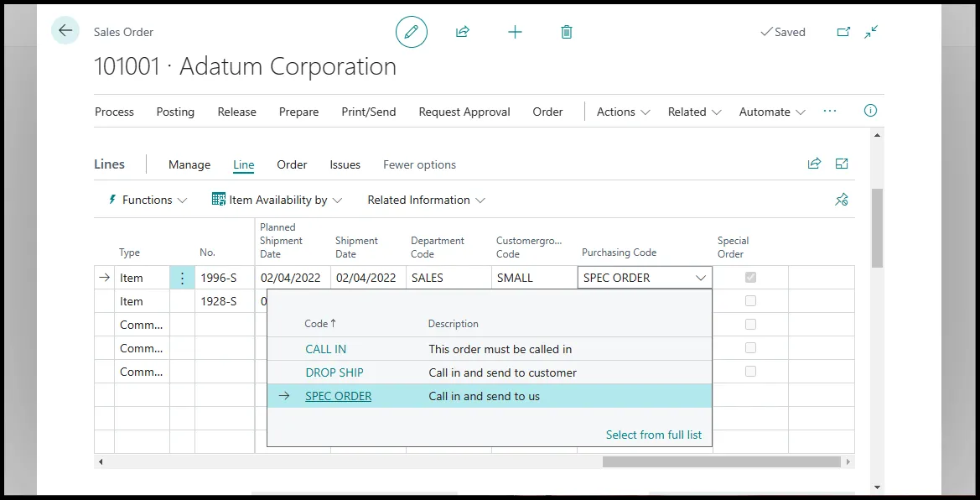Image resolution: width=980 pixels, height=500 pixels.
Task: Open page in new window icon
Action: 843,32
